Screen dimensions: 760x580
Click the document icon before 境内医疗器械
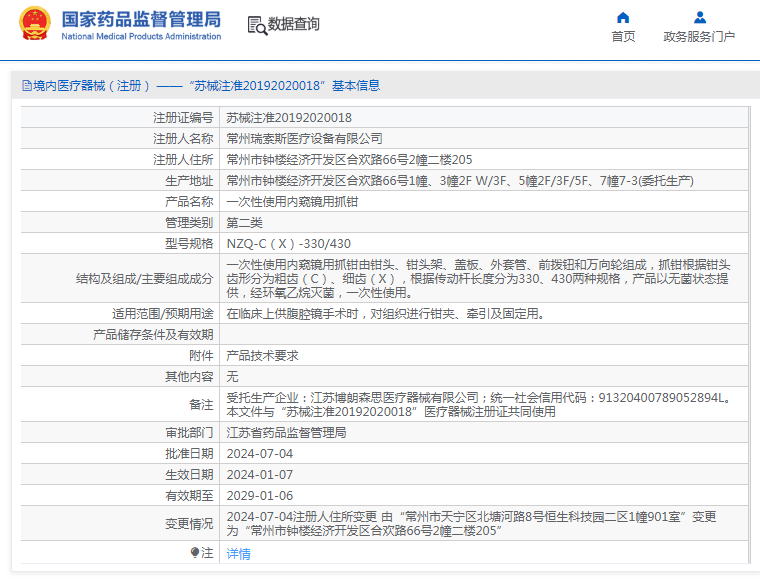pyautogui.click(x=27, y=86)
